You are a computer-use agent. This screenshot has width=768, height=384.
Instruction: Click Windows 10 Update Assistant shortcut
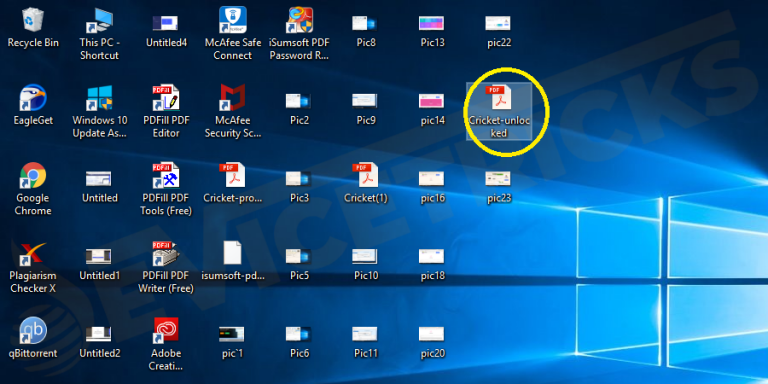pyautogui.click(x=100, y=97)
